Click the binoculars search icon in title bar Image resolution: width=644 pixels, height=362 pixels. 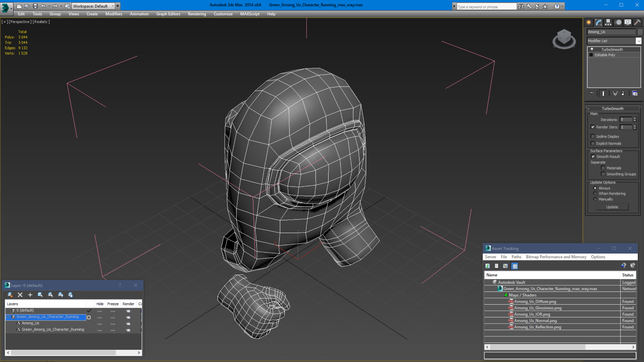point(521,6)
